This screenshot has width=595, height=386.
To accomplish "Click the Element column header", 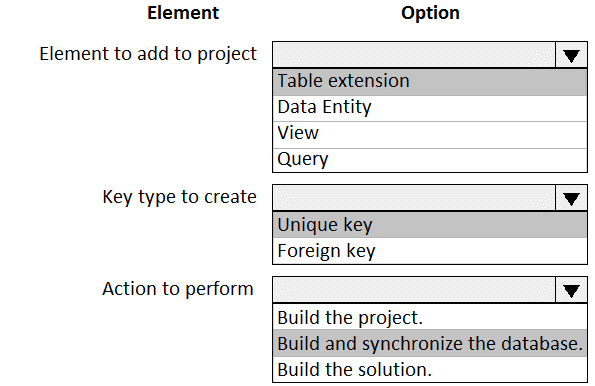I will [x=183, y=13].
